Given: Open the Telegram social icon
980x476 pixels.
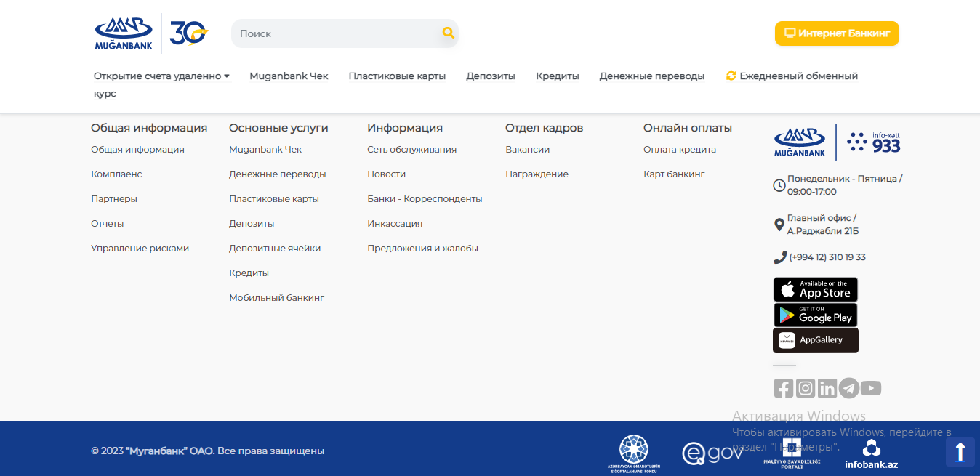Looking at the screenshot, I should click(x=848, y=388).
